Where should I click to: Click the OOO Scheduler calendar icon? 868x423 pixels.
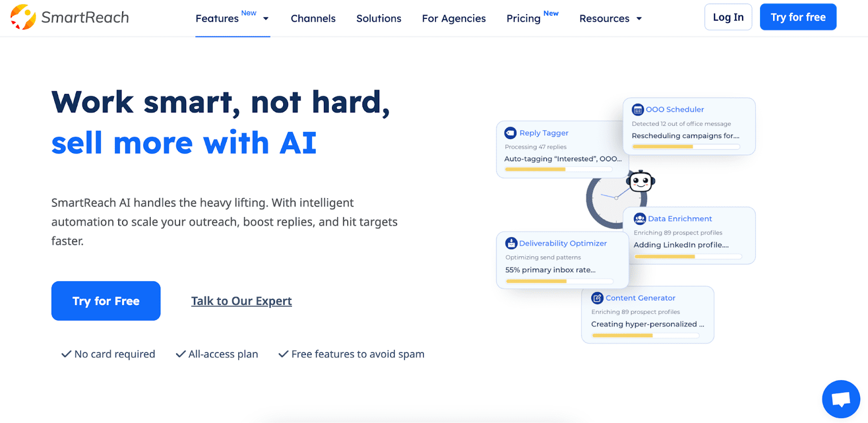pyautogui.click(x=638, y=110)
